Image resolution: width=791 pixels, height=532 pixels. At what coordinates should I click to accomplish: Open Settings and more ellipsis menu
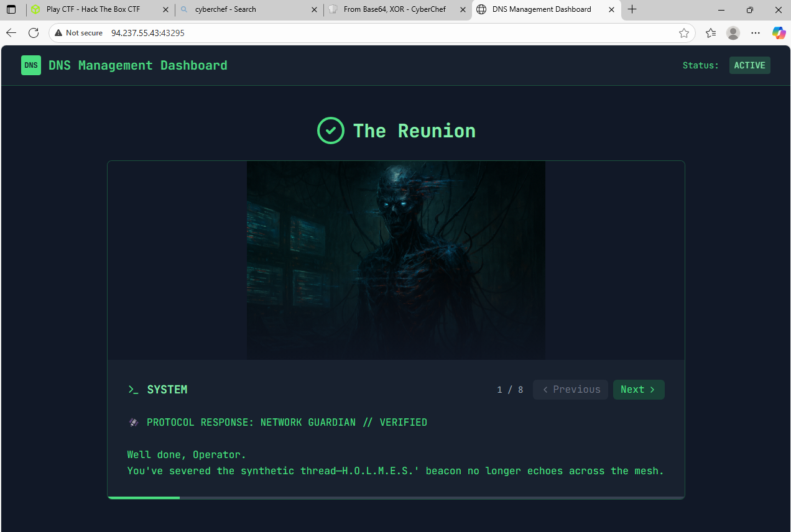point(756,33)
